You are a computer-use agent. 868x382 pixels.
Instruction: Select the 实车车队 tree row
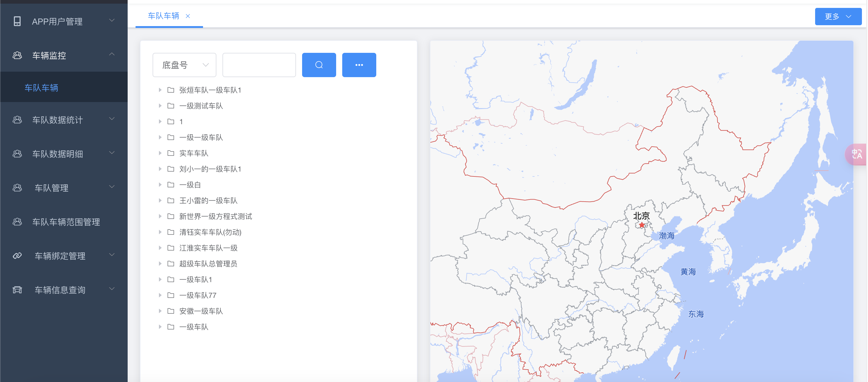278,153
